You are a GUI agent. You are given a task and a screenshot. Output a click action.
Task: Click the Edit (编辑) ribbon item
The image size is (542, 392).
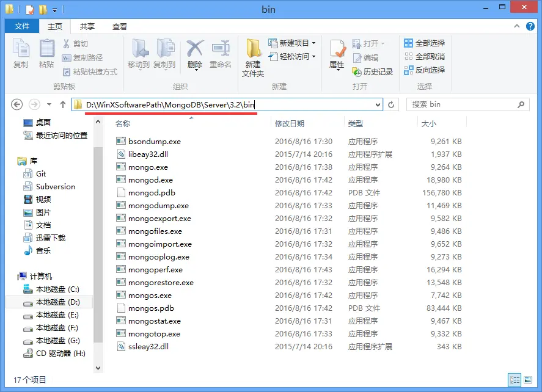pos(365,57)
